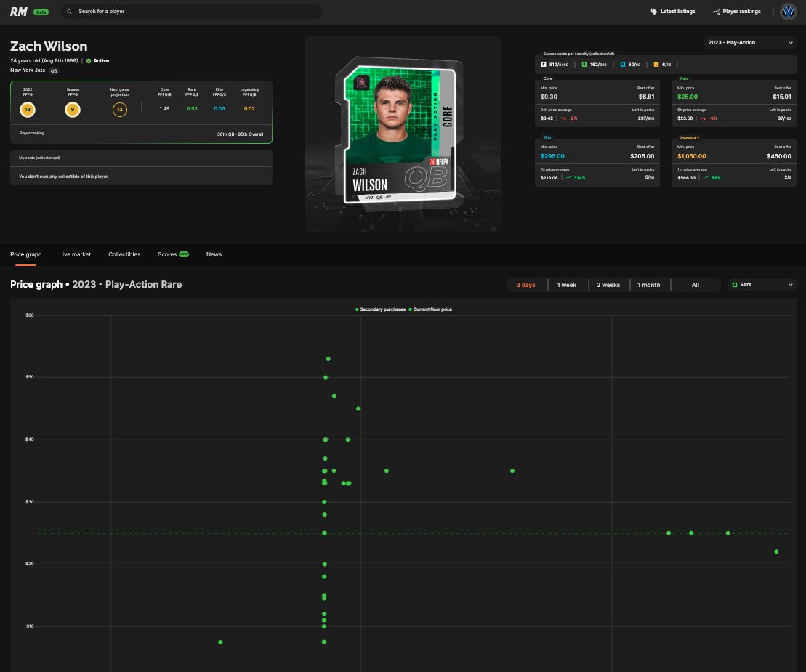Switch to the Live market tab
The height and width of the screenshot is (672, 806).
[x=75, y=254]
